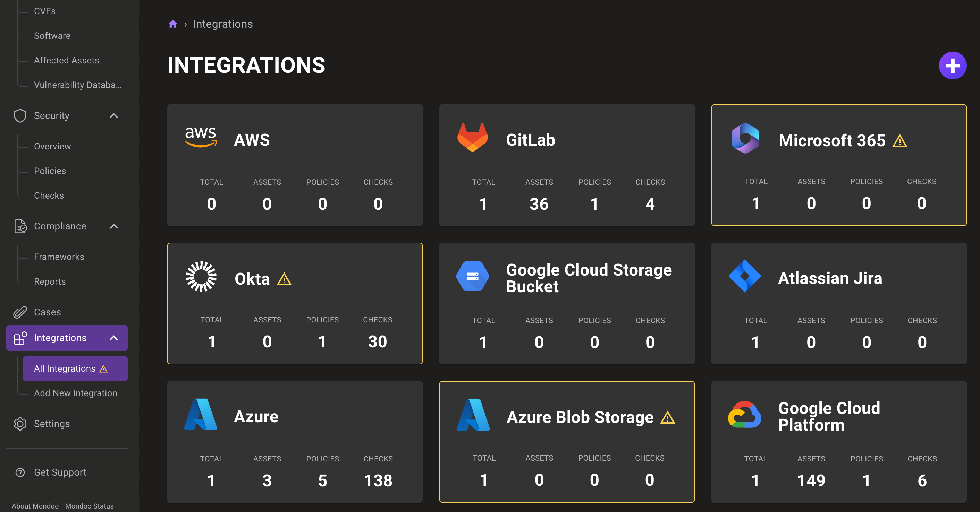This screenshot has height=512, width=980.
Task: Open the Okta integration via its logo
Action: [x=201, y=277]
